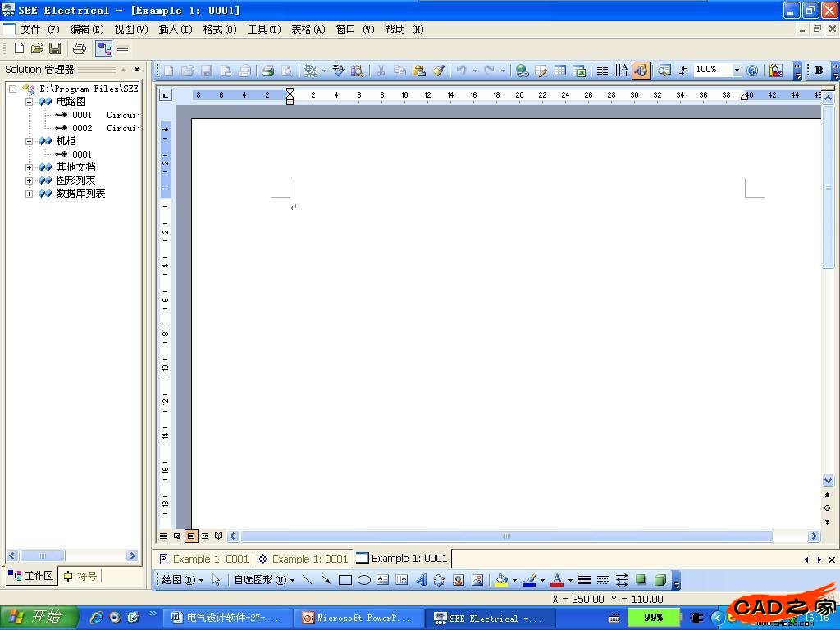Toggle the workspace panel button in top toolbar
840x630 pixels.
tap(103, 49)
